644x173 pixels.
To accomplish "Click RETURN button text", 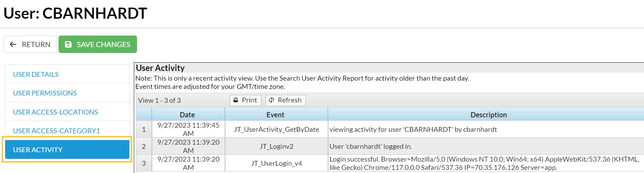I will [x=36, y=44].
